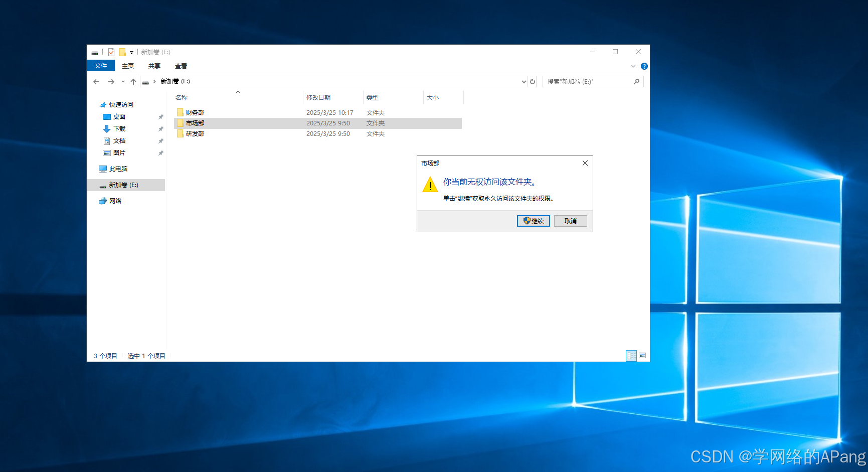868x472 pixels.
Task: Switch to details view in status bar
Action: pyautogui.click(x=631, y=356)
